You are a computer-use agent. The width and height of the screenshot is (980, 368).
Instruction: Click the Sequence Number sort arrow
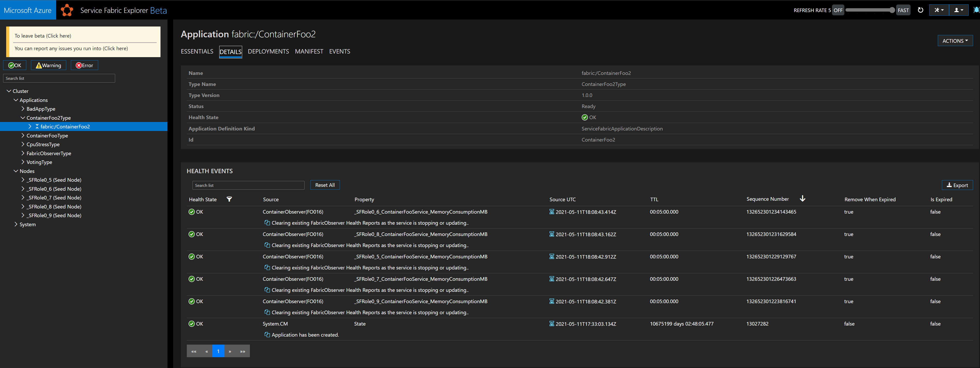[x=802, y=199]
